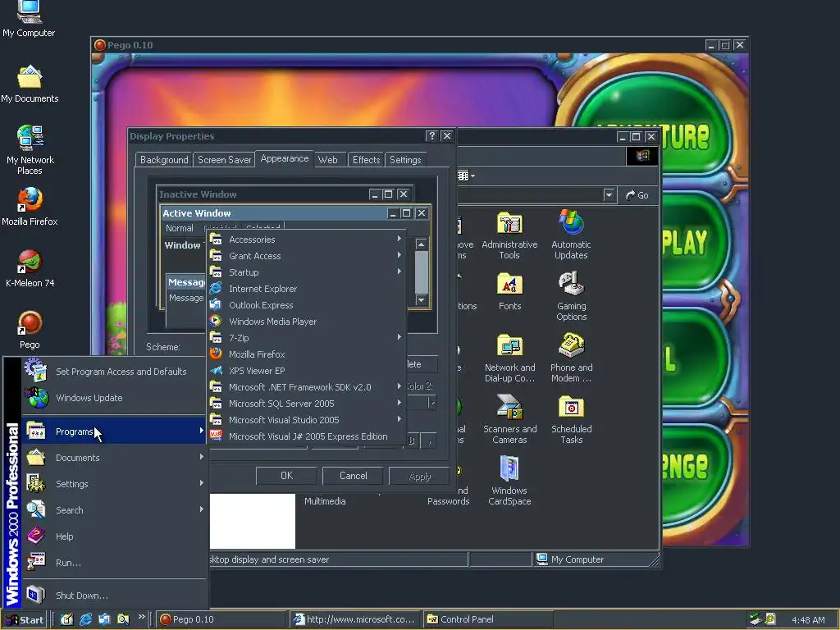Open Gaming Options in Control Panel

point(571,296)
